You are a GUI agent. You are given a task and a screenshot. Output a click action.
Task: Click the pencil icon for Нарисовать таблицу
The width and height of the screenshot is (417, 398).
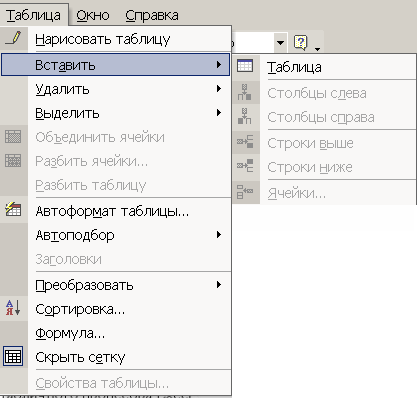pos(14,38)
